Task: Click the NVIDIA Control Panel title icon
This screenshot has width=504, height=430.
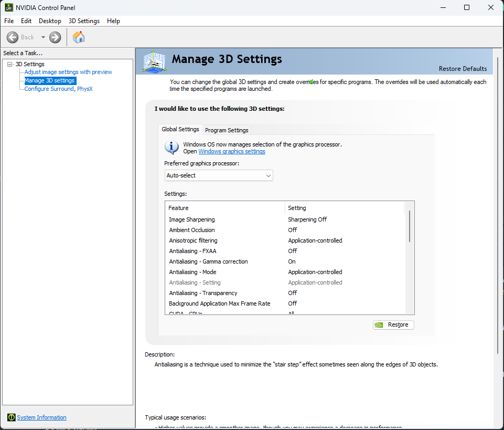Action: click(9, 7)
